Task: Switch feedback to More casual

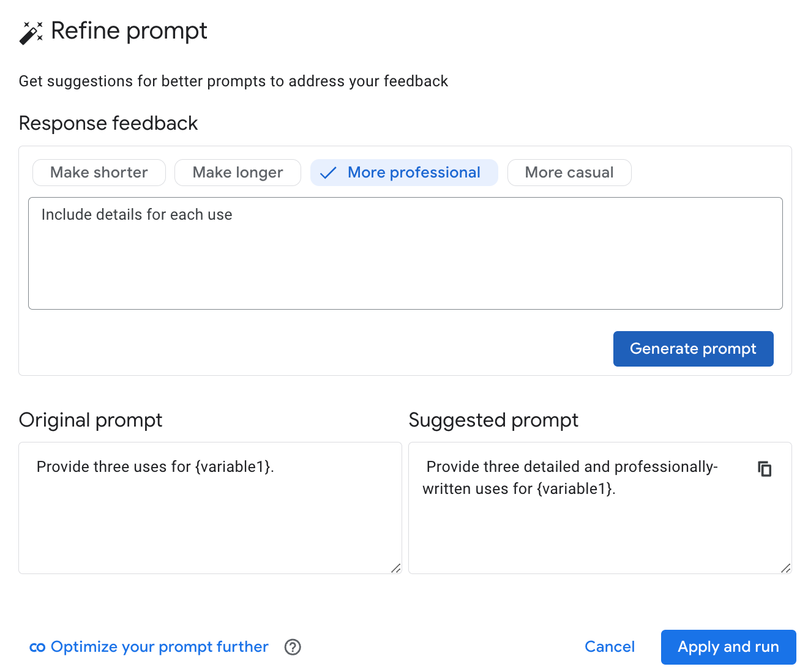Action: 569,173
